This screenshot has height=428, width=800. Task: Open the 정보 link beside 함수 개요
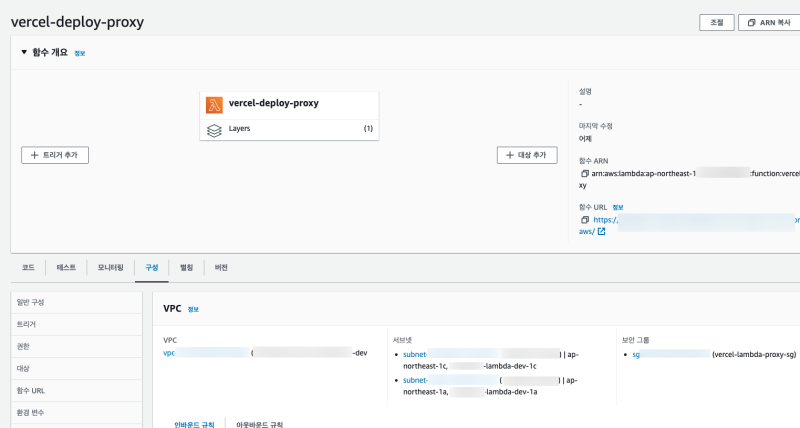pos(80,53)
